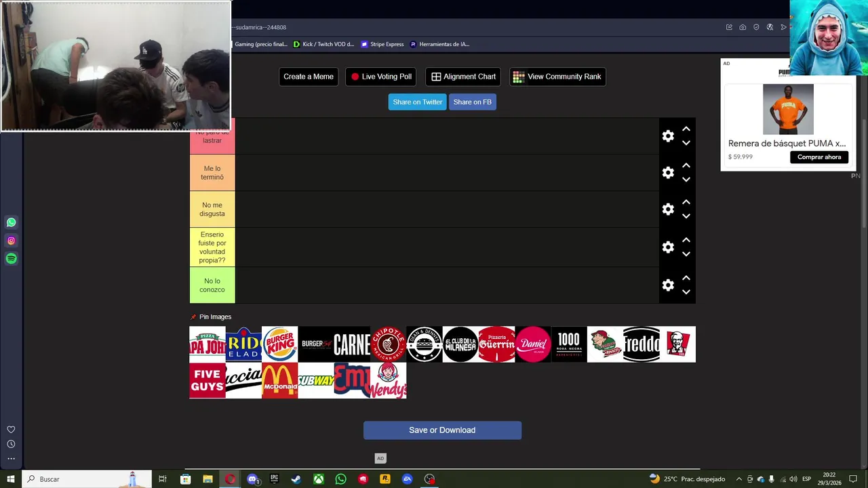Open the Kick / Twitch VOD bookmark
Viewport: 868px width, 488px height.
323,44
